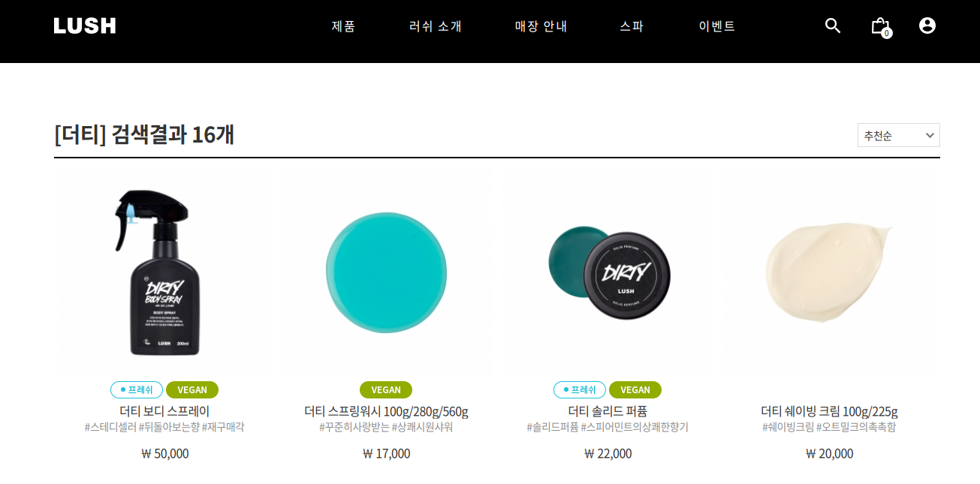
Task: Open the search magnifier icon
Action: [x=833, y=26]
